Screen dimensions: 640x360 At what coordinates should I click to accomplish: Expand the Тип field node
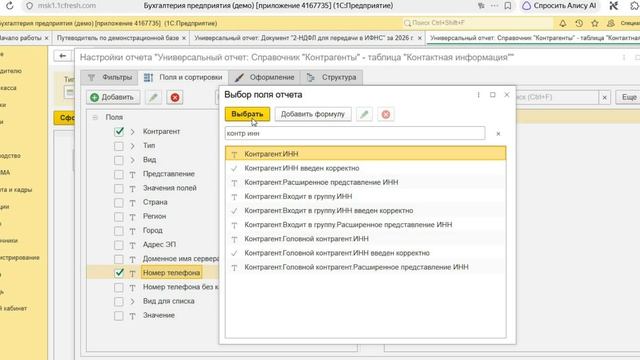point(133,146)
